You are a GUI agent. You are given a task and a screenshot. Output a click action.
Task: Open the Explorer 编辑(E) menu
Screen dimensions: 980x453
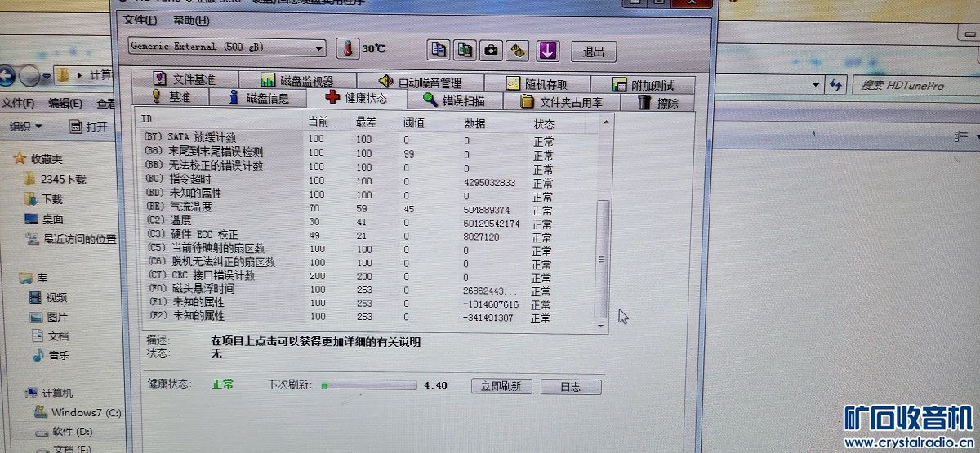point(65,104)
